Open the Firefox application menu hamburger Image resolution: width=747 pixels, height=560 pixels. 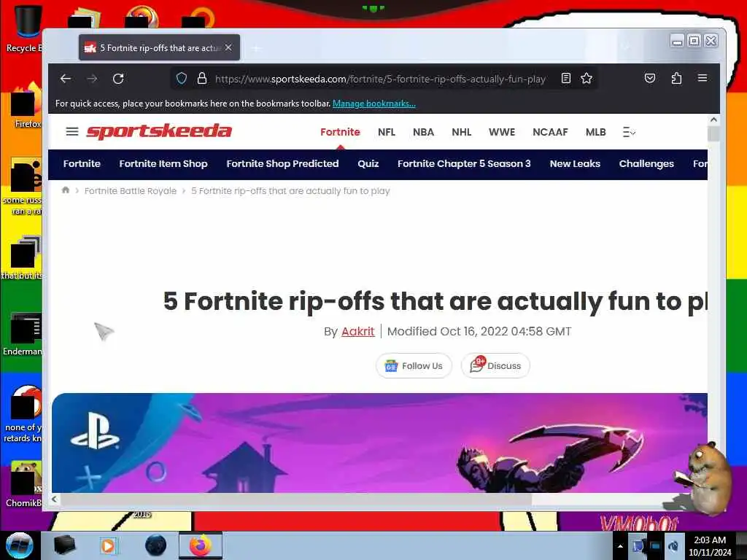pyautogui.click(x=703, y=78)
